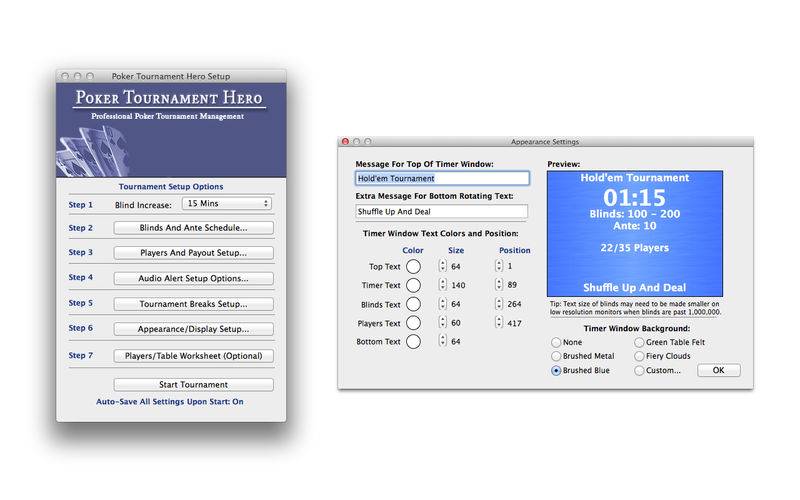800x500 pixels.
Task: Open Blinds And Ante Schedule
Action: 193,228
